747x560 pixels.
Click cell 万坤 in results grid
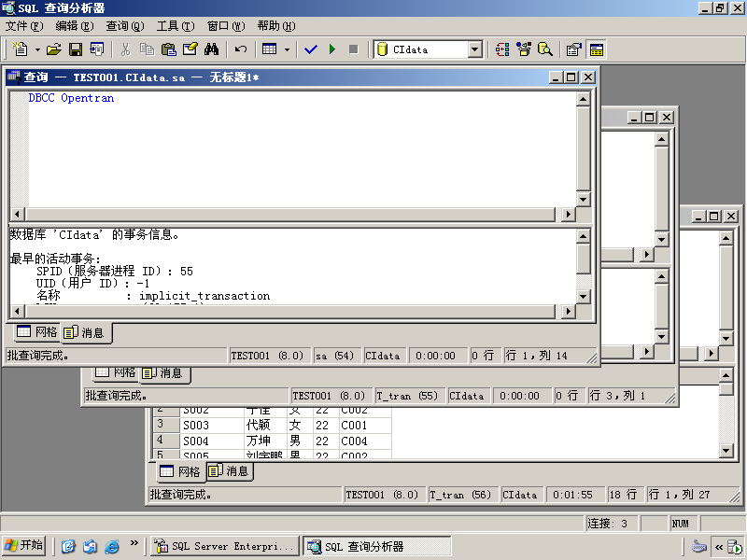coord(265,441)
